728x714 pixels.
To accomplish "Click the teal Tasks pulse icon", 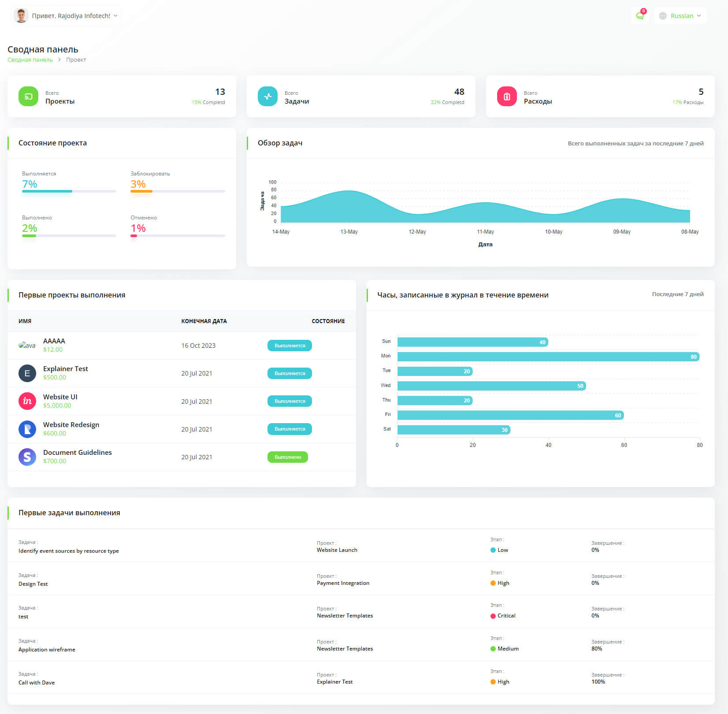I will (x=267, y=97).
